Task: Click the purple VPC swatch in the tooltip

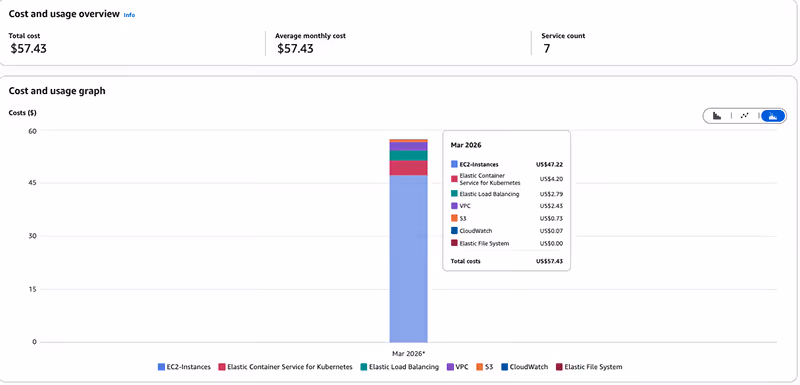Action: [454, 206]
